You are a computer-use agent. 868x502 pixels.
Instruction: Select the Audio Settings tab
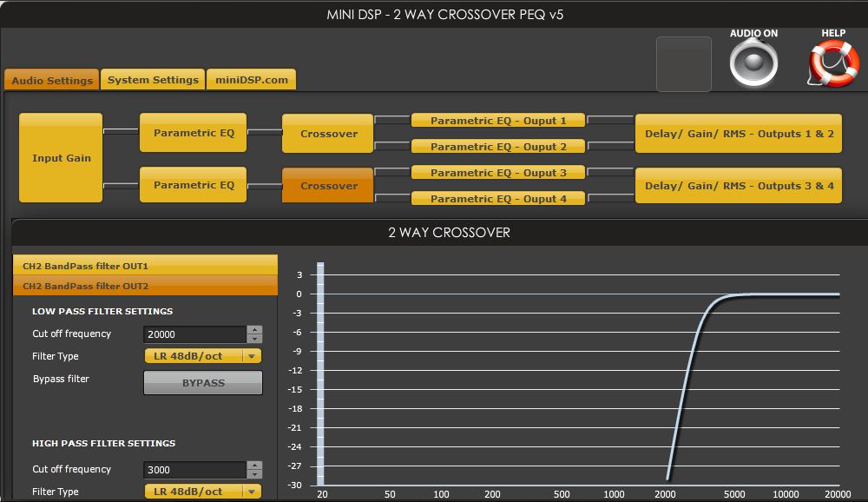click(52, 80)
